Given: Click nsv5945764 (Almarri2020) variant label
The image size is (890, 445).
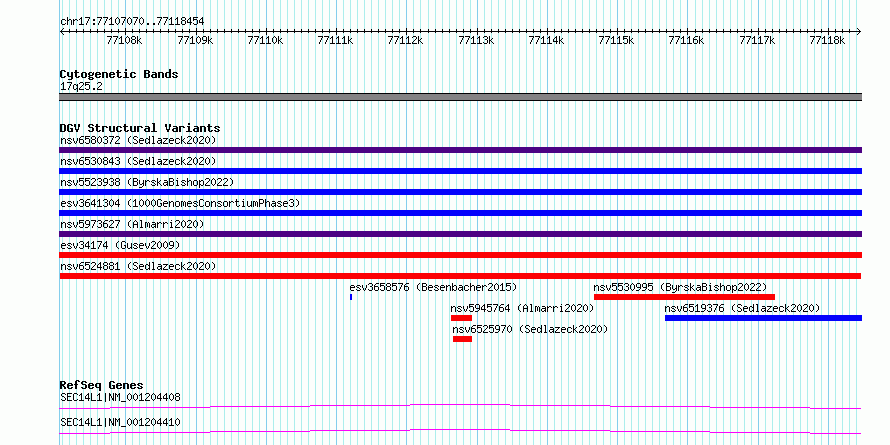Looking at the screenshot, I should click(522, 308).
